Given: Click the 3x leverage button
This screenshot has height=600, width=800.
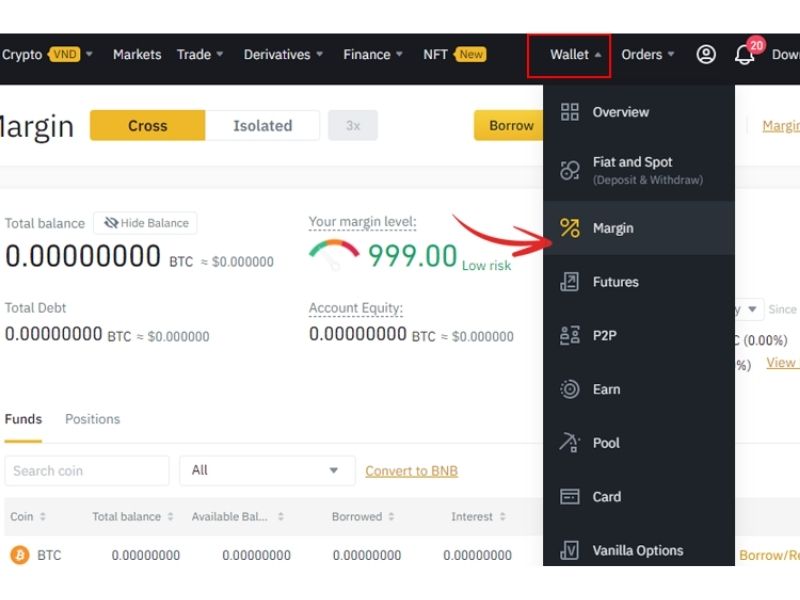Looking at the screenshot, I should click(353, 126).
